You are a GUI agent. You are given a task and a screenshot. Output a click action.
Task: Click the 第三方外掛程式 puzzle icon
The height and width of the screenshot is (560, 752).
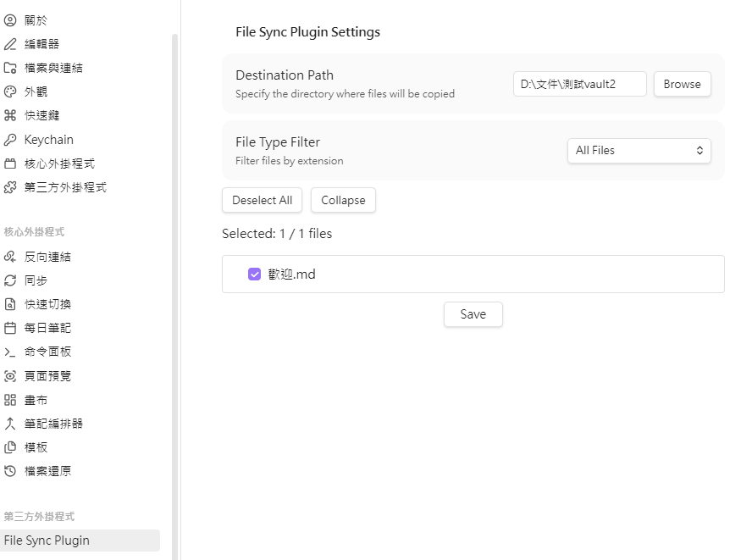click(x=10, y=187)
